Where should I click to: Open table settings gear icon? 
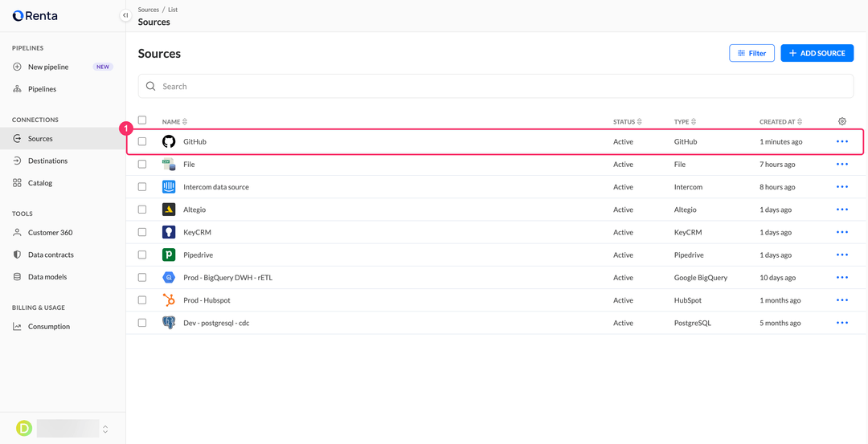pyautogui.click(x=842, y=121)
